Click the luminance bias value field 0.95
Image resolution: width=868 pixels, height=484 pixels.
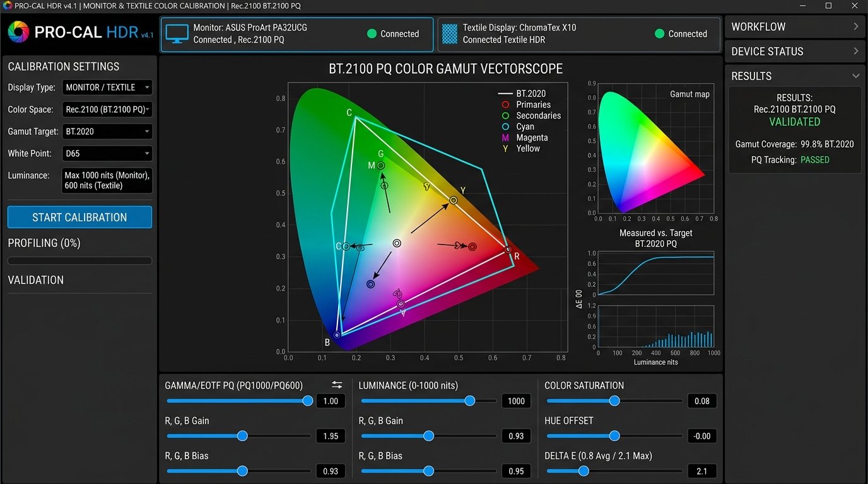[516, 471]
